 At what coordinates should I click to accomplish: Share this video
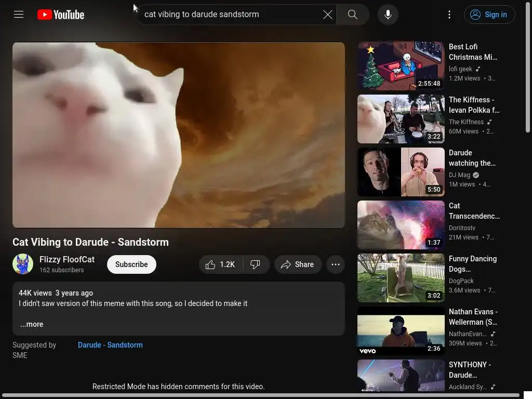click(x=298, y=264)
